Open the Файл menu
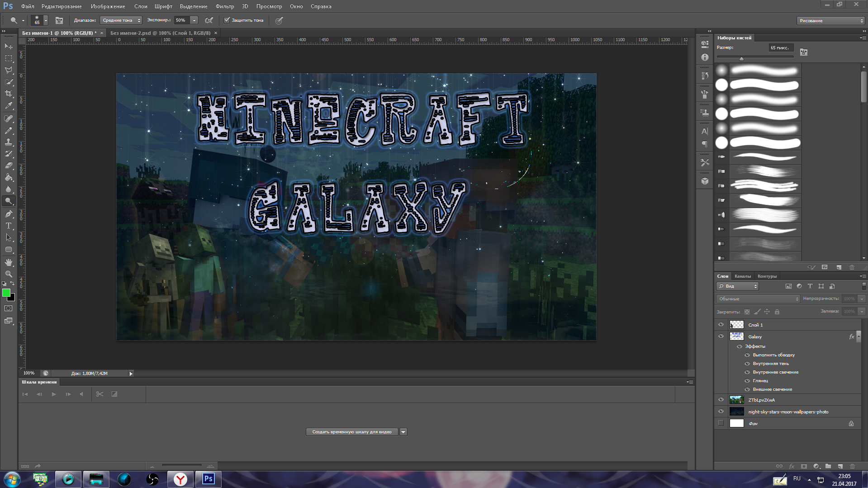Screen dimensions: 868x488 pyautogui.click(x=28, y=6)
